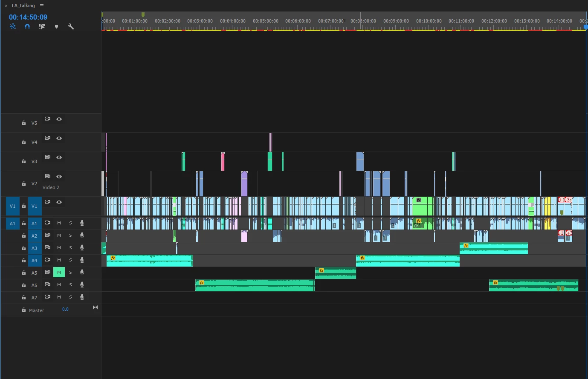Toggle sync lock on track V3
588x379 pixels.
pyautogui.click(x=48, y=157)
